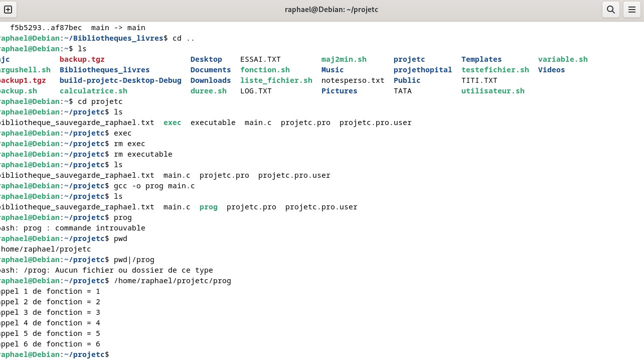Click variable.sh in the listing
The image size is (644, 360).
coord(562,59)
